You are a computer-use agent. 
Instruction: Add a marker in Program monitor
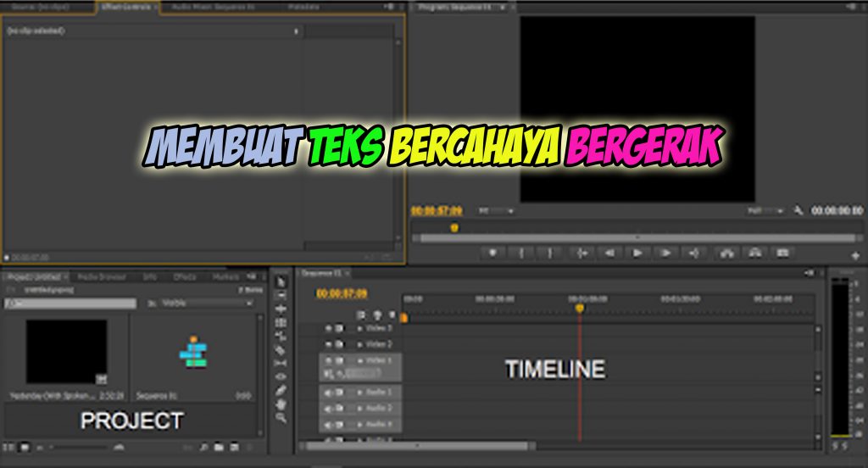(x=492, y=253)
